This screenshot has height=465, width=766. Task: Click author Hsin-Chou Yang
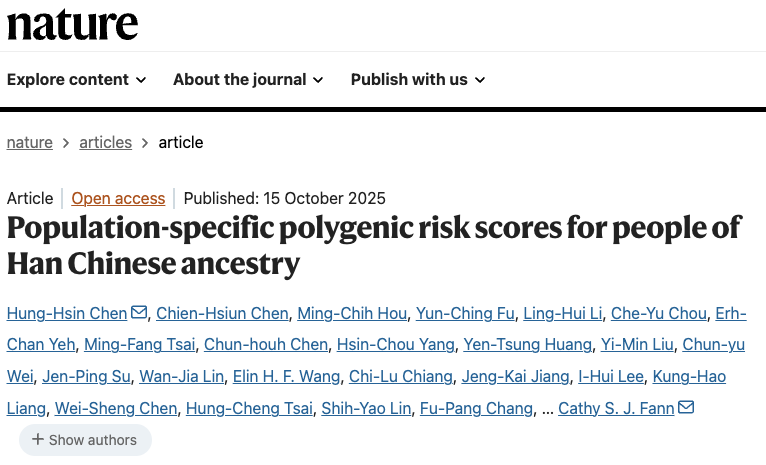click(x=396, y=344)
